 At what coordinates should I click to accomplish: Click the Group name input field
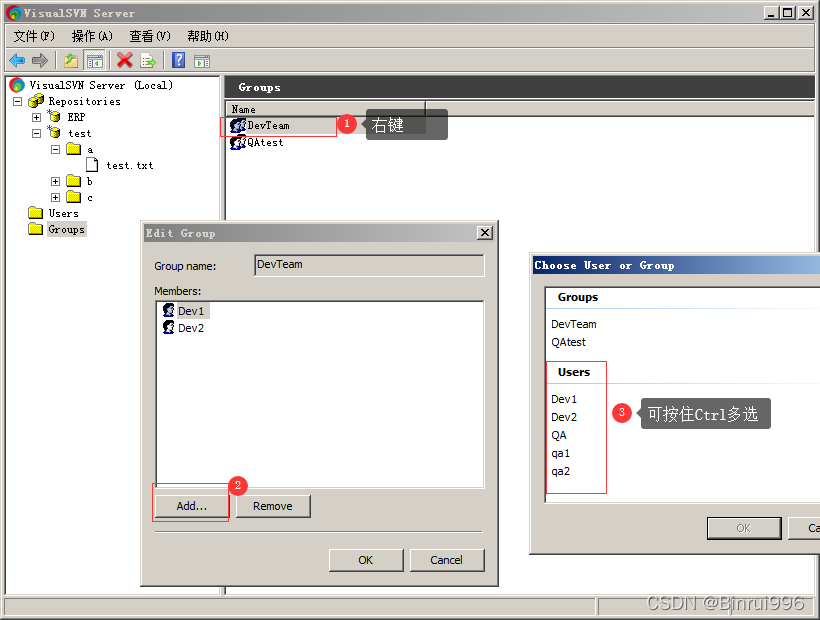369,265
